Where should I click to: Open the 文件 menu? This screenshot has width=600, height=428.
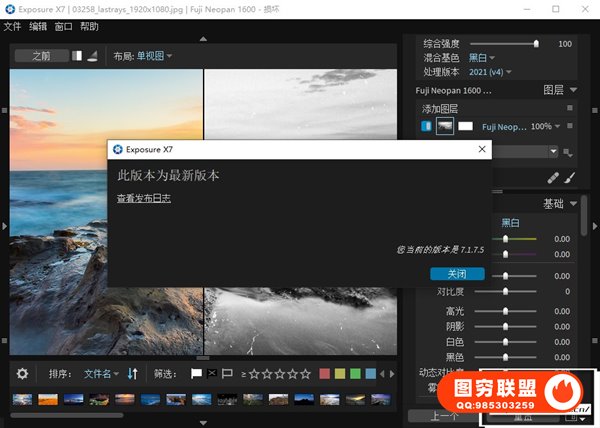click(x=12, y=26)
